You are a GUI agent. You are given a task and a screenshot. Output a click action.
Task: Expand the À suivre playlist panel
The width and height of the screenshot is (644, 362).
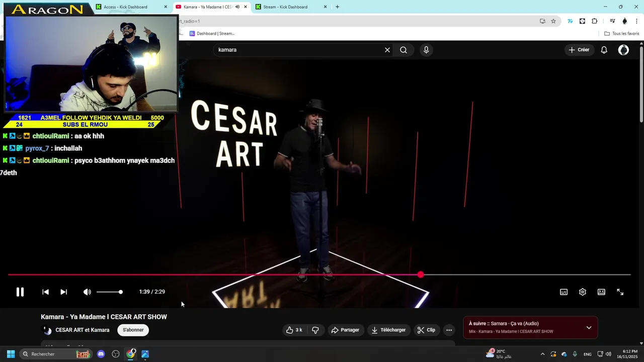coord(589,327)
